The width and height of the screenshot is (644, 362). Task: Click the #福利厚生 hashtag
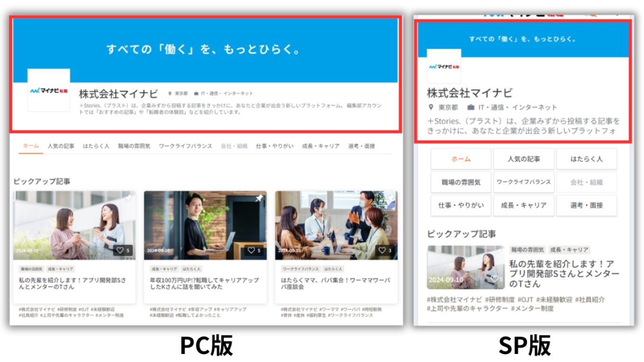coord(316,315)
